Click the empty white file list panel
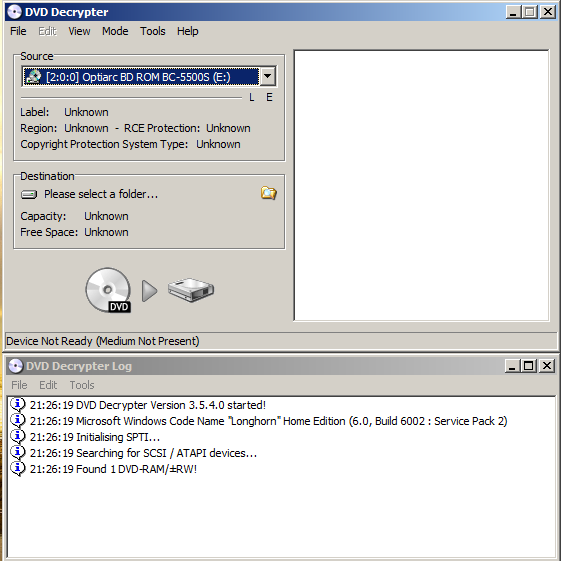The image size is (561, 561). (x=421, y=185)
